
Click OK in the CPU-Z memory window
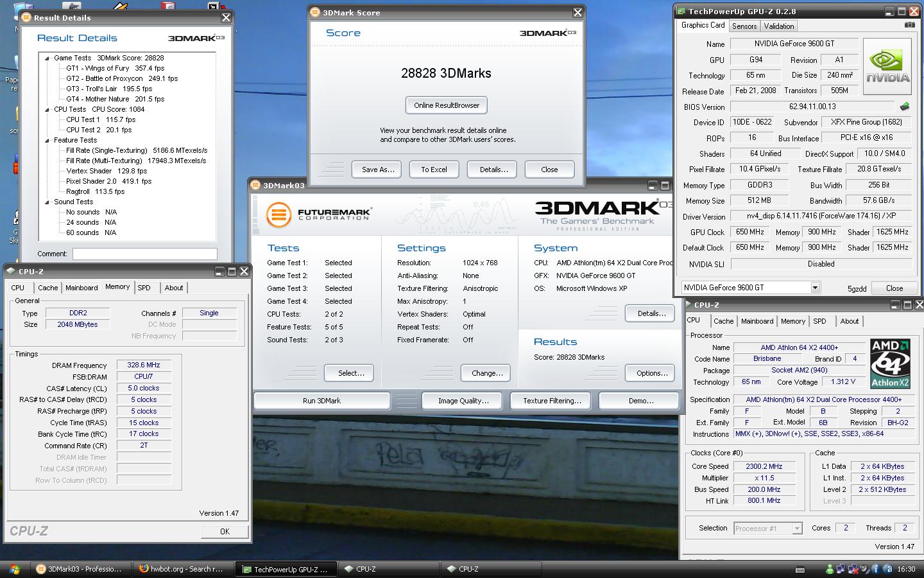(x=225, y=532)
